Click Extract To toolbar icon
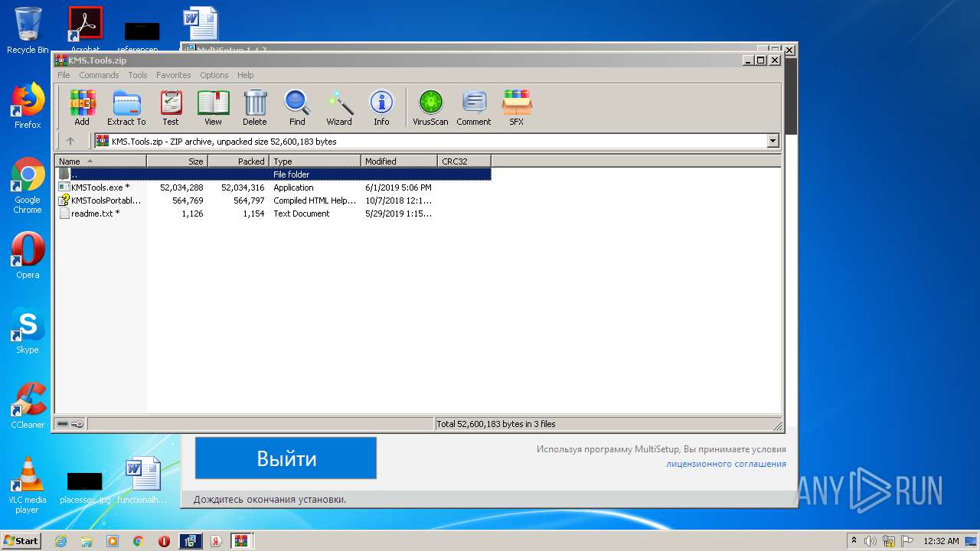The image size is (980, 551). click(126, 107)
